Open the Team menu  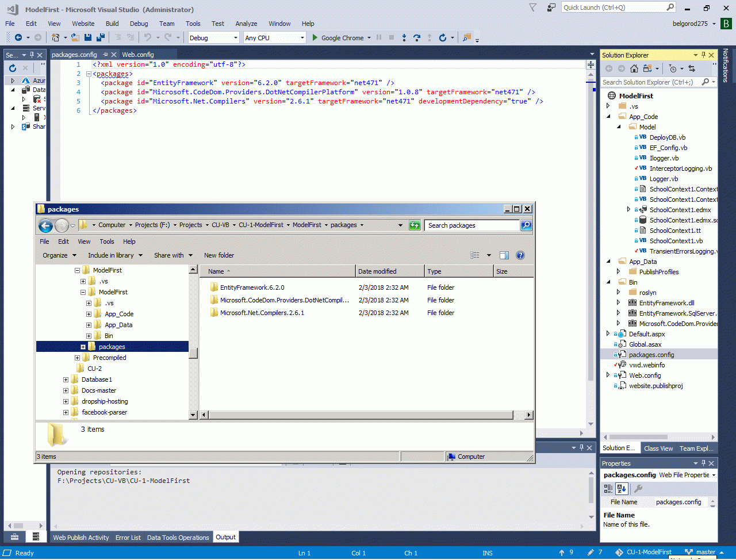[167, 24]
